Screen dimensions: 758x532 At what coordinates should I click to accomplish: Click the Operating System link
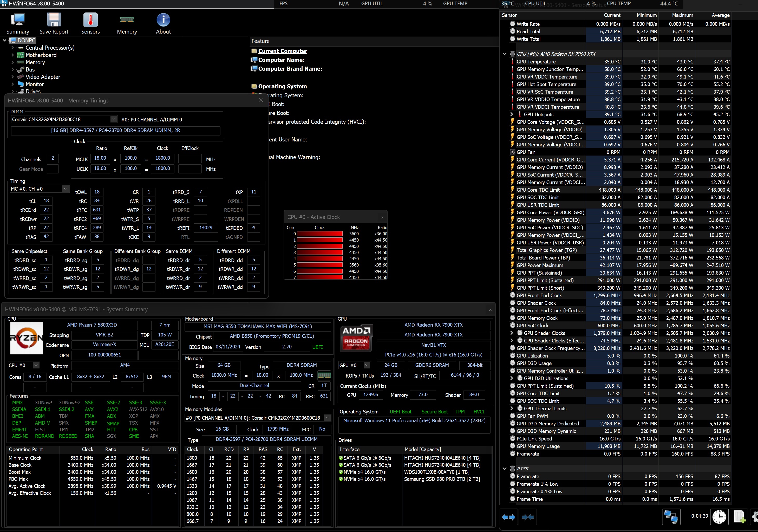pos(282,87)
